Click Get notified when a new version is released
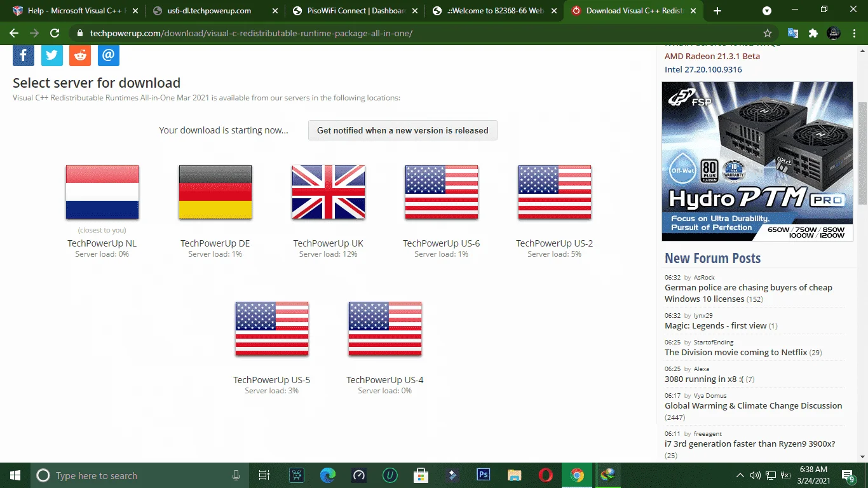 pos(403,130)
